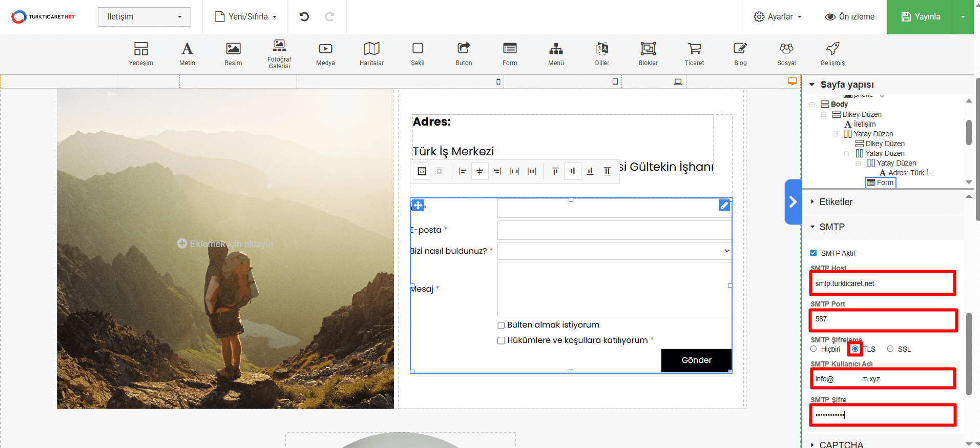Image resolution: width=980 pixels, height=448 pixels.
Task: Click the SMTP Port field
Action: (x=883, y=319)
